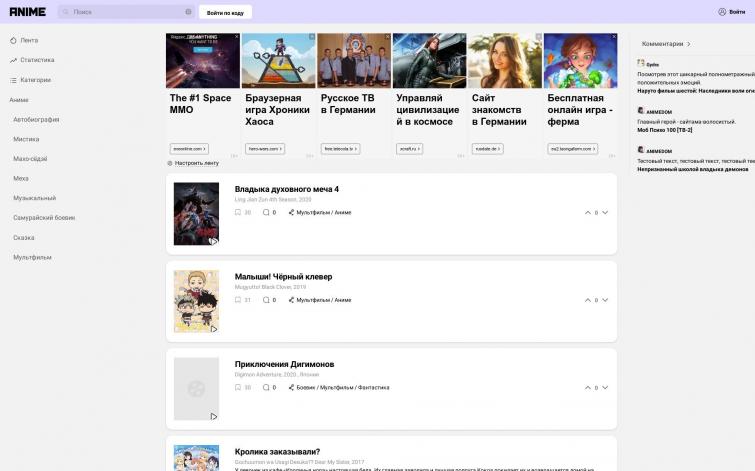Upvote Владыка духовного меча 4
The height and width of the screenshot is (471, 755).
pyautogui.click(x=587, y=212)
